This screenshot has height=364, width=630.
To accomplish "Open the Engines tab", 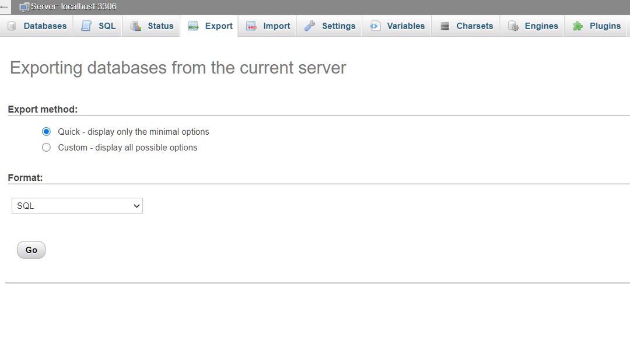I will click(x=513, y=26).
